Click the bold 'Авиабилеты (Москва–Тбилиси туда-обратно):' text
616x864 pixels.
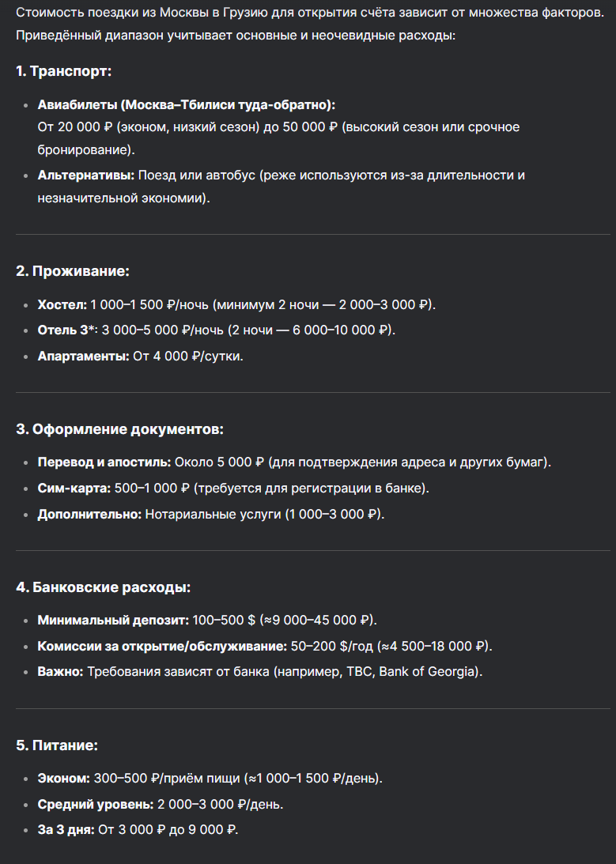click(187, 104)
